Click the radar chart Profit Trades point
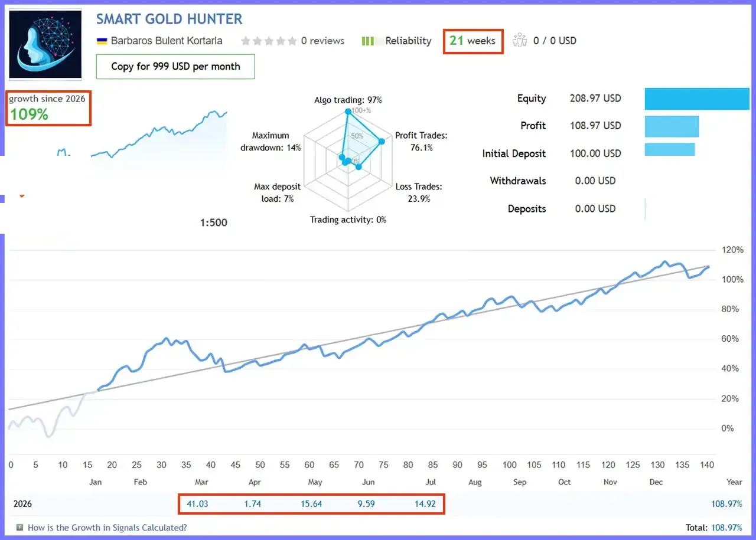The image size is (756, 540). pos(381,141)
